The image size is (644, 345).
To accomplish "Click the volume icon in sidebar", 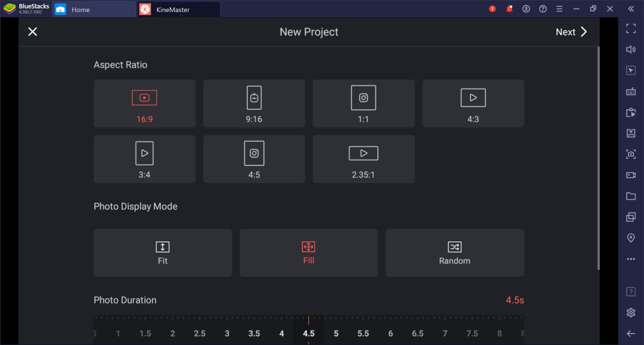I will click(631, 49).
